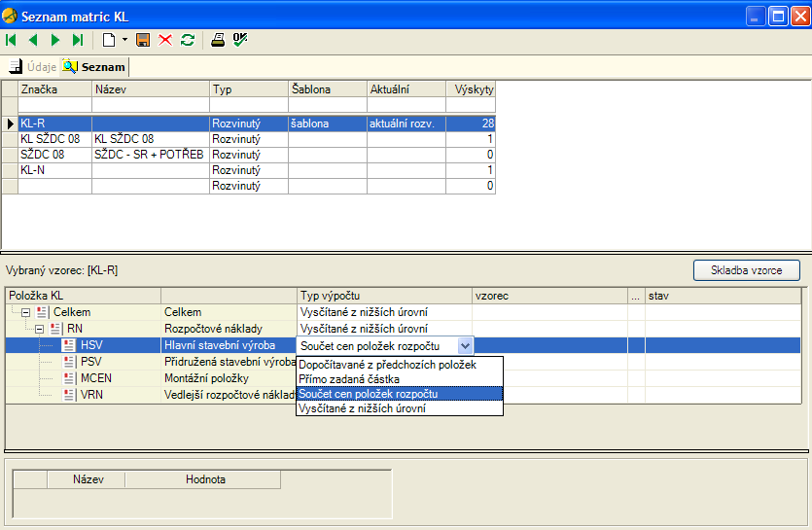Click the Typ column header
The width and height of the screenshot is (812, 530).
point(249,89)
